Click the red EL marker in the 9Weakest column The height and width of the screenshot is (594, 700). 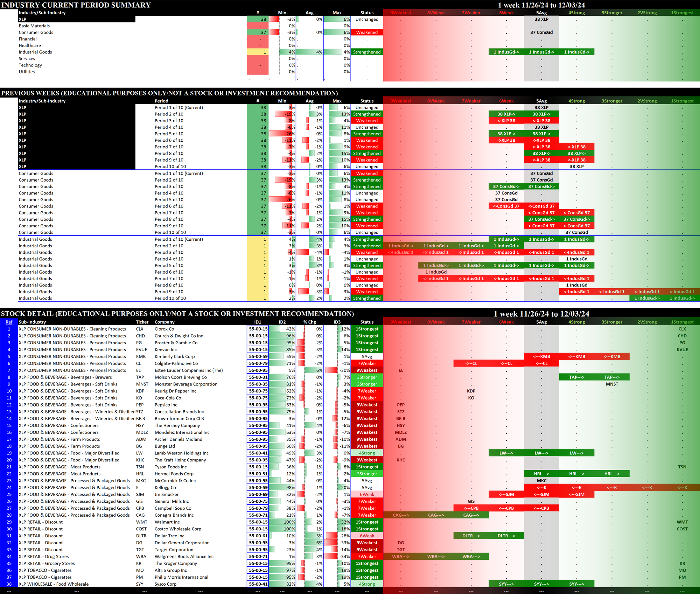click(x=401, y=370)
